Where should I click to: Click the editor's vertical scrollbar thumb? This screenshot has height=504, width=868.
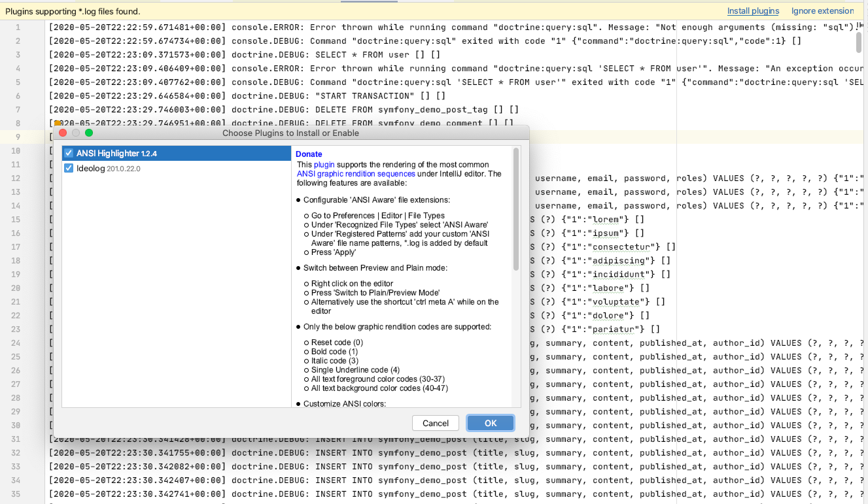859,42
